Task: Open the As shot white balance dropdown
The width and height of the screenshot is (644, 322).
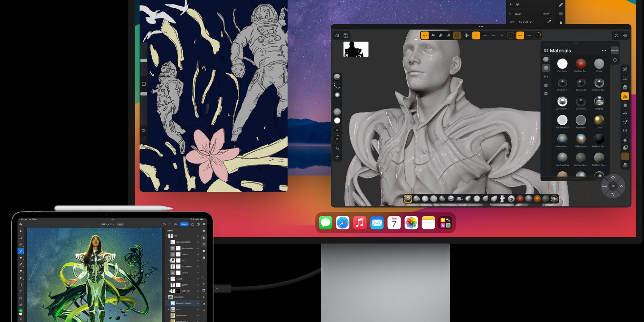Action: (525, 22)
